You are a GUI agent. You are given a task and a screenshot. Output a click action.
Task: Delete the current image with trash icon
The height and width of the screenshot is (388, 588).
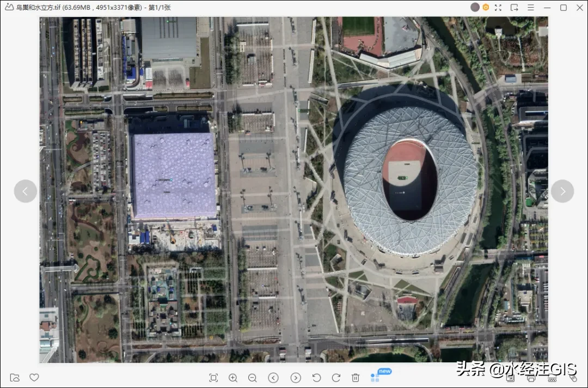click(x=356, y=378)
